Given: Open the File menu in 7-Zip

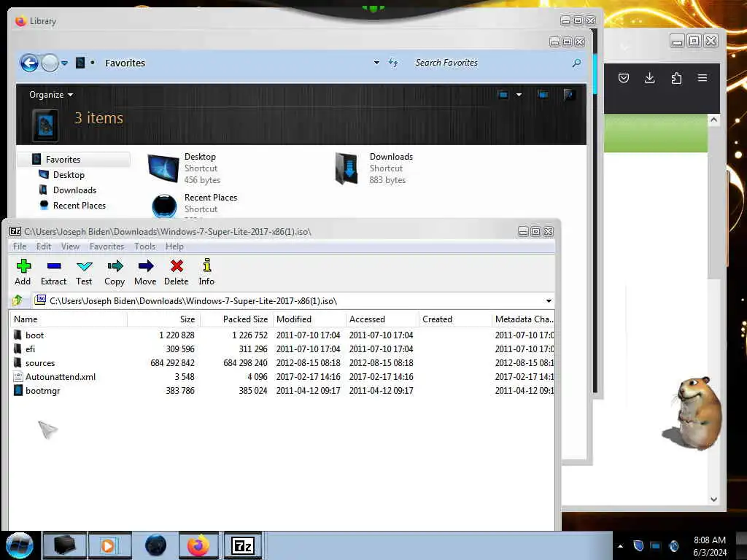Looking at the screenshot, I should (20, 246).
